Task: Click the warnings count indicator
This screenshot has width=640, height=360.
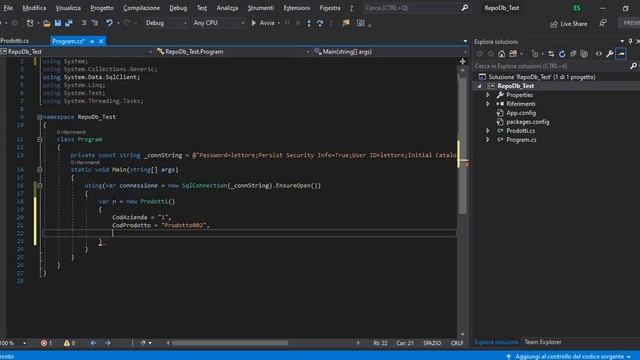Action: pyautogui.click(x=69, y=343)
